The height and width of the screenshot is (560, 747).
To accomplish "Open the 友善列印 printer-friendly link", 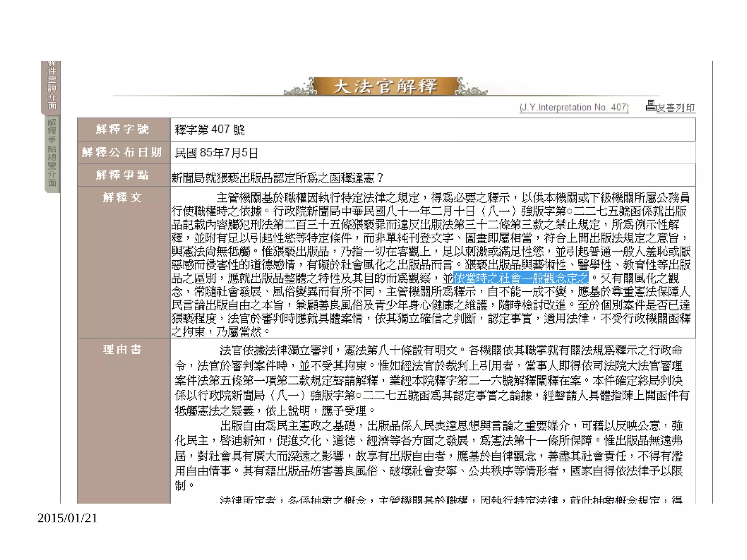I will 676,108.
